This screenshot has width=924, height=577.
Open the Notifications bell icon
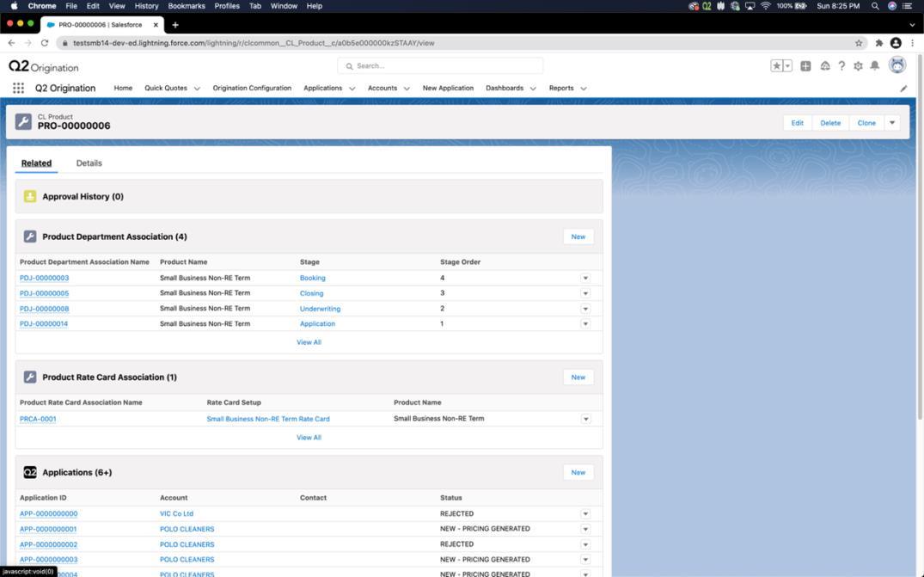[x=874, y=66]
